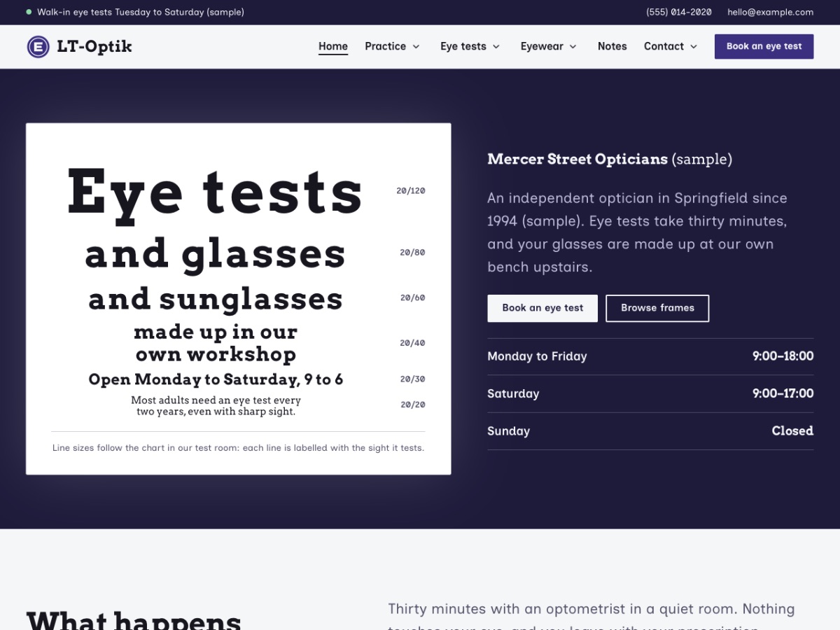Go to the Home menu item
The width and height of the screenshot is (840, 630).
click(333, 46)
